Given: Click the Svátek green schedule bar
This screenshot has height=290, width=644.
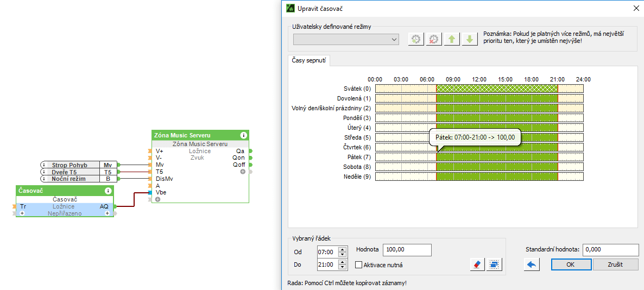Looking at the screenshot, I should point(496,89).
